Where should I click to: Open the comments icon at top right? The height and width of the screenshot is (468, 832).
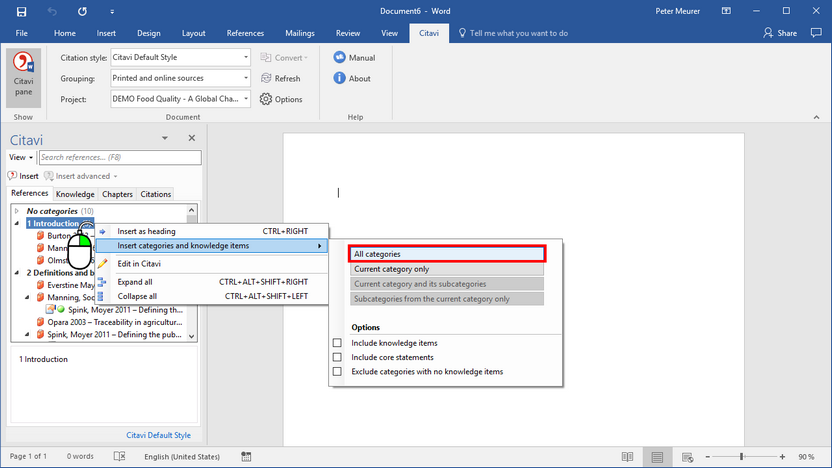click(x=816, y=33)
